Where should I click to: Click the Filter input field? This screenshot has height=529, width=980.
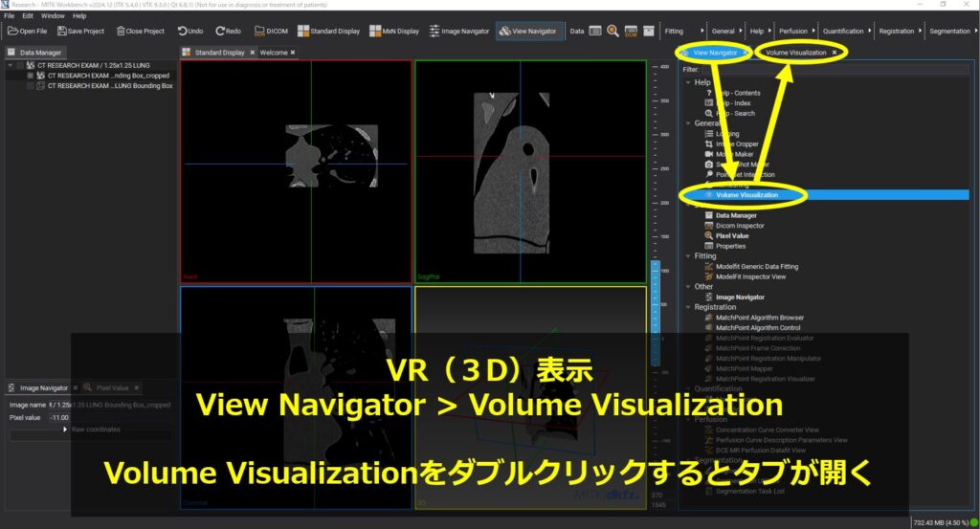835,69
